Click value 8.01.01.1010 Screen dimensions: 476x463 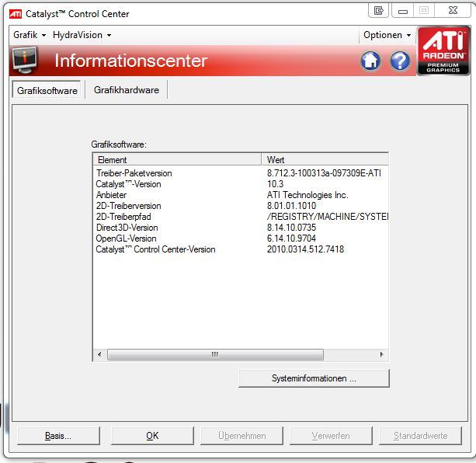pos(291,206)
